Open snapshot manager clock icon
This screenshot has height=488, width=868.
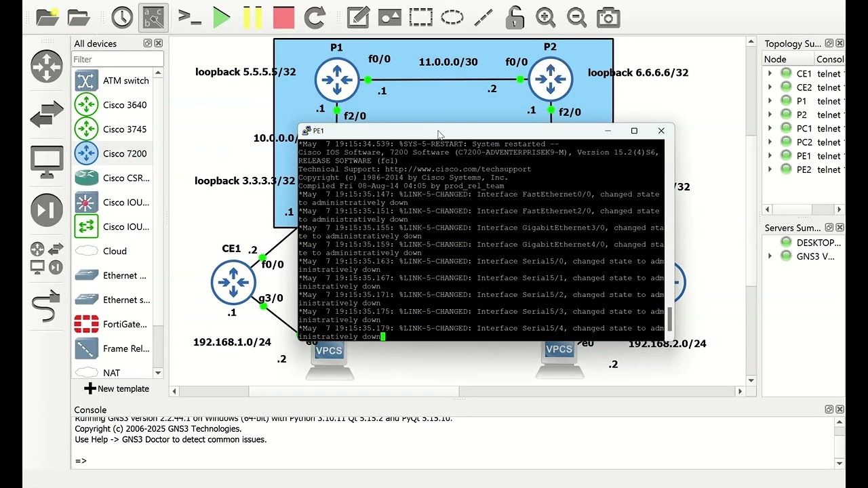(122, 18)
